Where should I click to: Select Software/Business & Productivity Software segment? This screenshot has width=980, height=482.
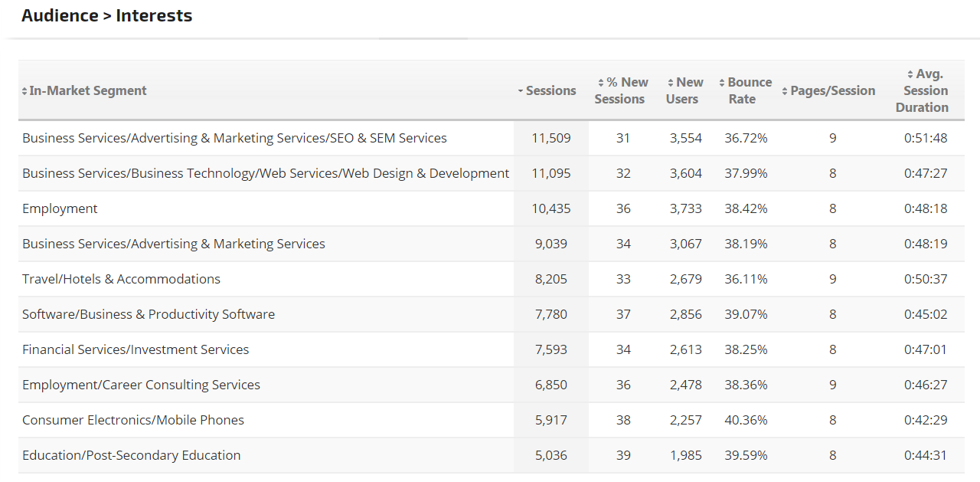tap(149, 314)
